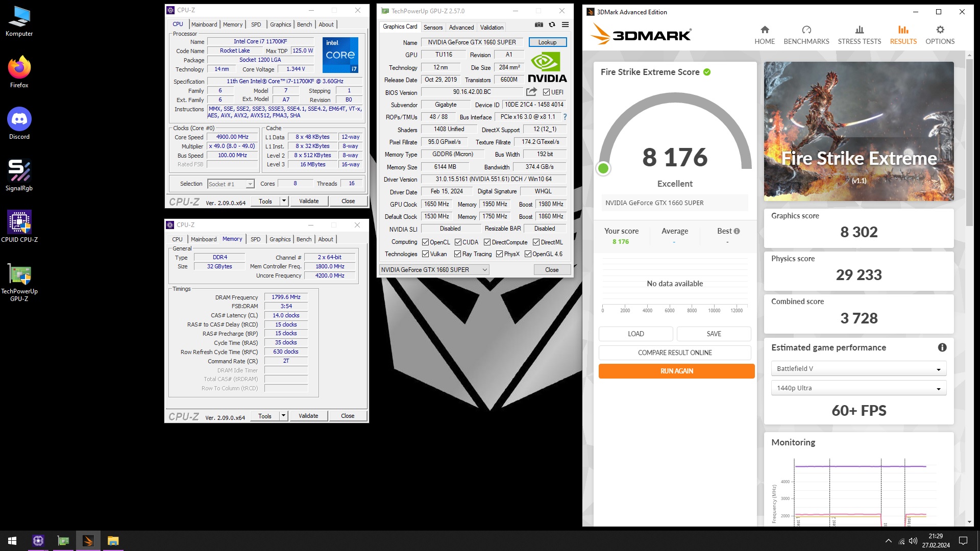Toggle the PhysX checkbox
The height and width of the screenshot is (551, 980).
pos(499,254)
